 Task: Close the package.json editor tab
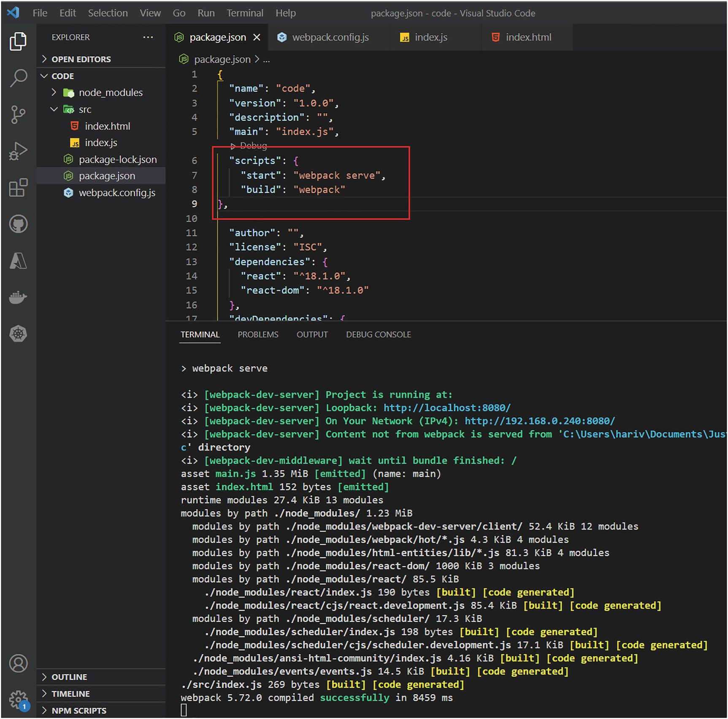(x=257, y=38)
